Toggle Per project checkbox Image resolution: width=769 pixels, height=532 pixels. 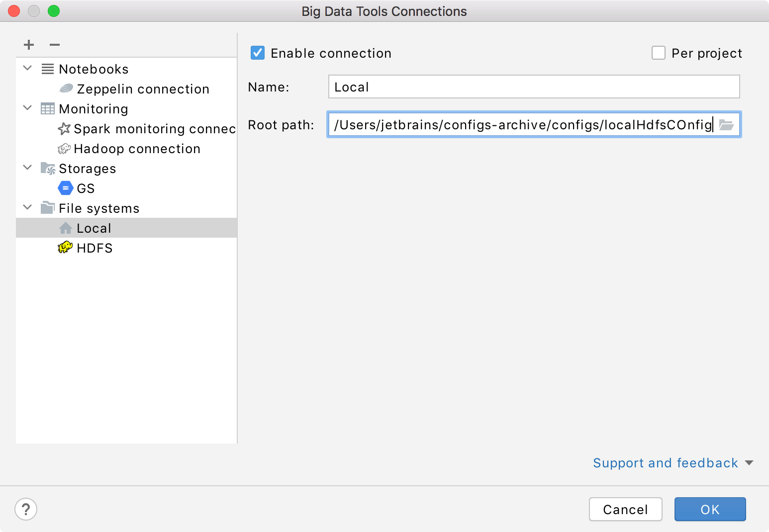tap(659, 53)
